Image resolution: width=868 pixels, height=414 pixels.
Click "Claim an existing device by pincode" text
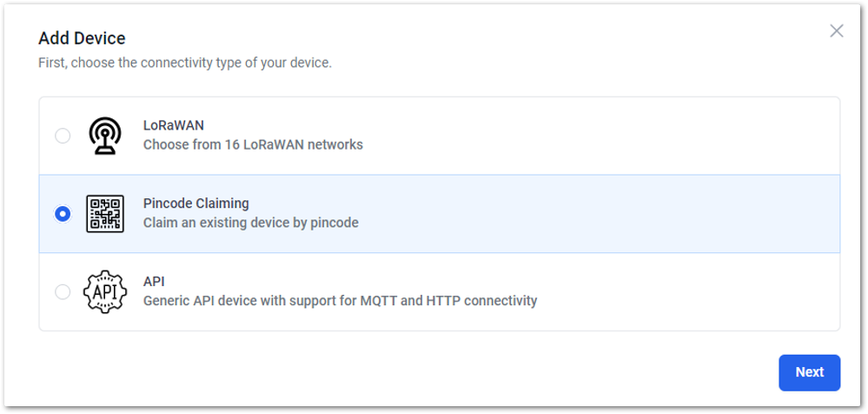tap(251, 223)
